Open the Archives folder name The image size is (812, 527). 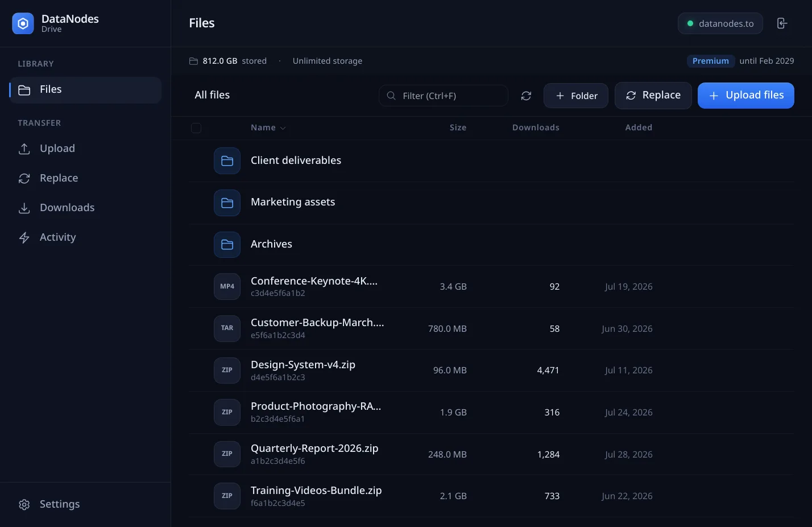(x=271, y=244)
